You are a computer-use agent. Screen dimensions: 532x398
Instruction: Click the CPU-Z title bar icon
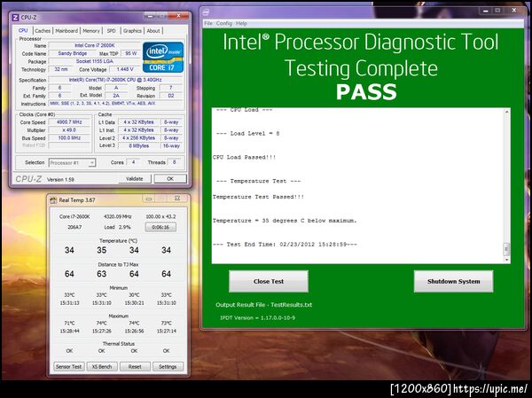pyautogui.click(x=15, y=18)
